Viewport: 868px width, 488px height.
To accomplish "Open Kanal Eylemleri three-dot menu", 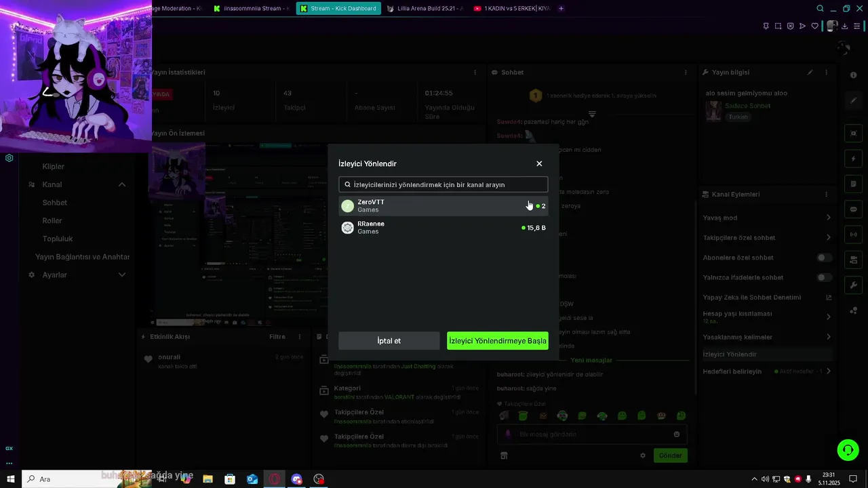I will pos(826,194).
